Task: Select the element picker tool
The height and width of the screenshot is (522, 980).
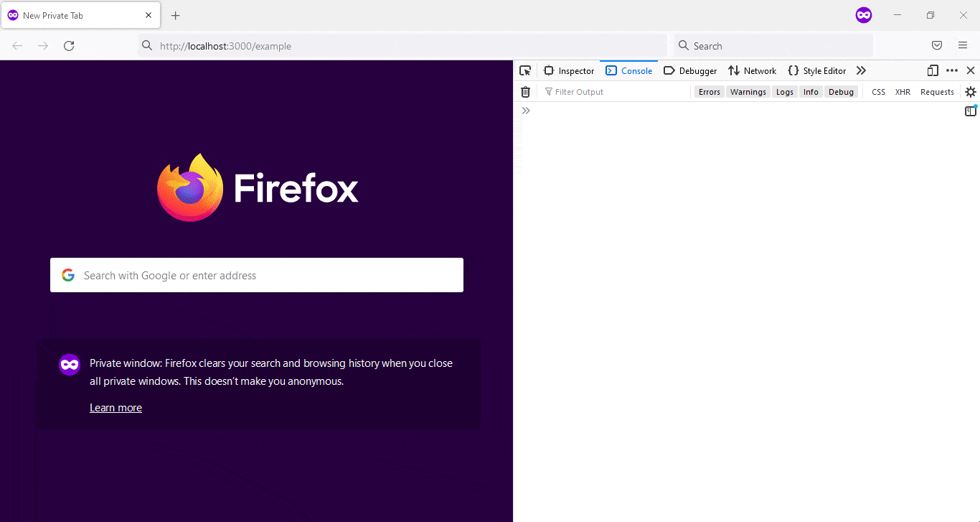Action: (525, 70)
